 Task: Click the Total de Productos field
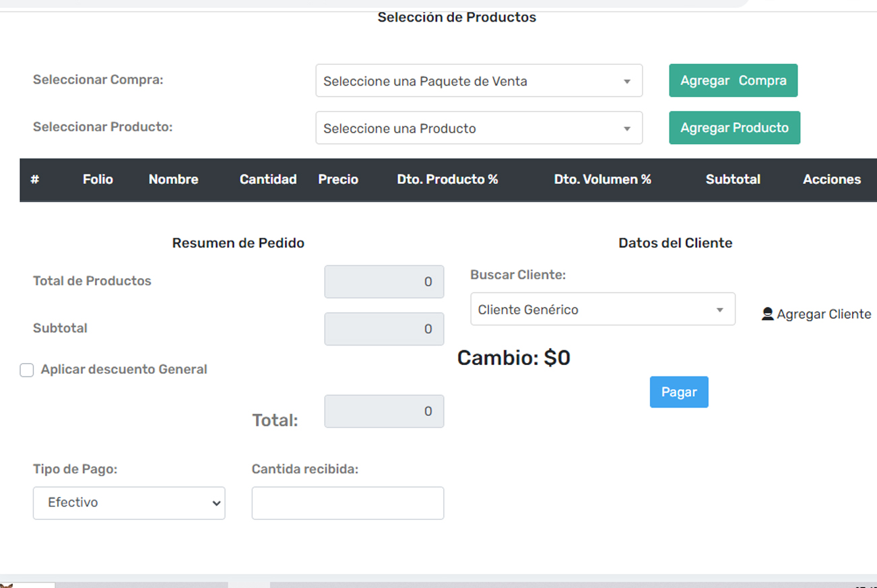coord(384,282)
